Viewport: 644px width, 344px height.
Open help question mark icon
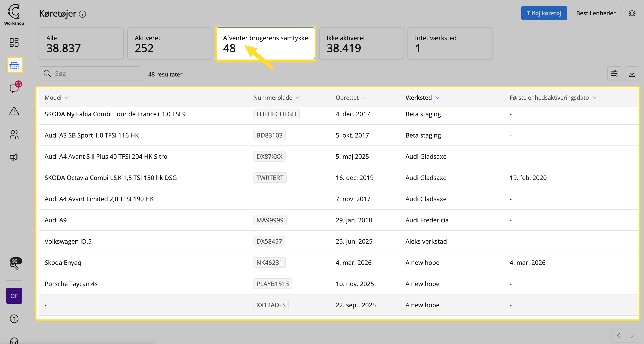(14, 319)
